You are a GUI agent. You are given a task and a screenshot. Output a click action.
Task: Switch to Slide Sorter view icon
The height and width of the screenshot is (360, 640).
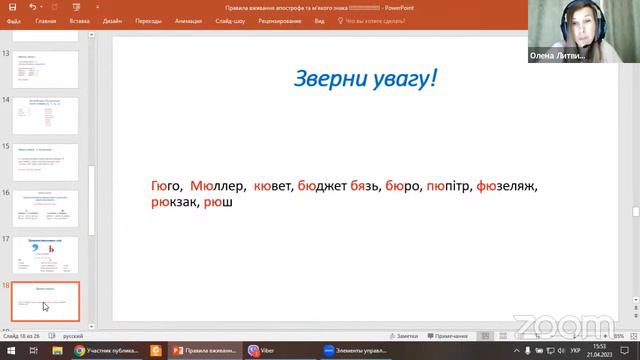click(503, 336)
